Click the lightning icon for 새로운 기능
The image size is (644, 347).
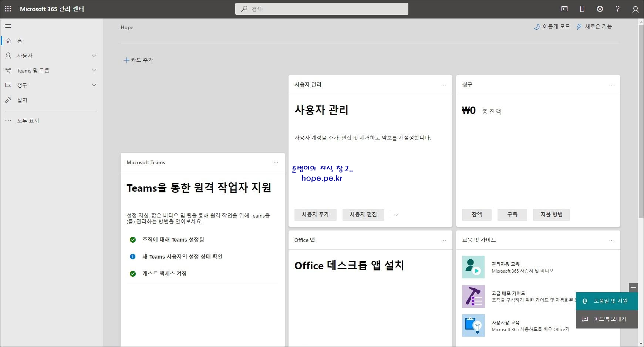[579, 27]
